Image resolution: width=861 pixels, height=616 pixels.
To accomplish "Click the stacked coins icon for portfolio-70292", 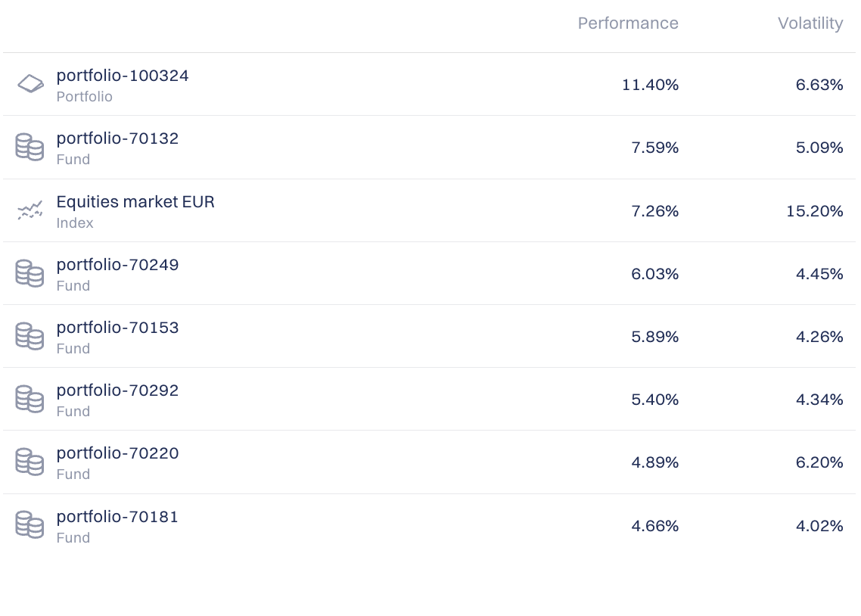I will click(30, 399).
